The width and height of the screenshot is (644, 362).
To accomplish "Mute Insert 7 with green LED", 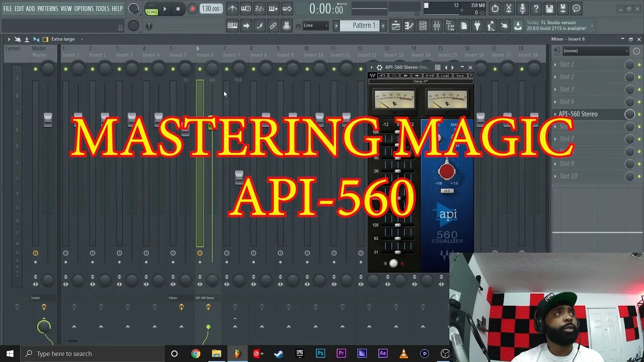I will tap(226, 69).
